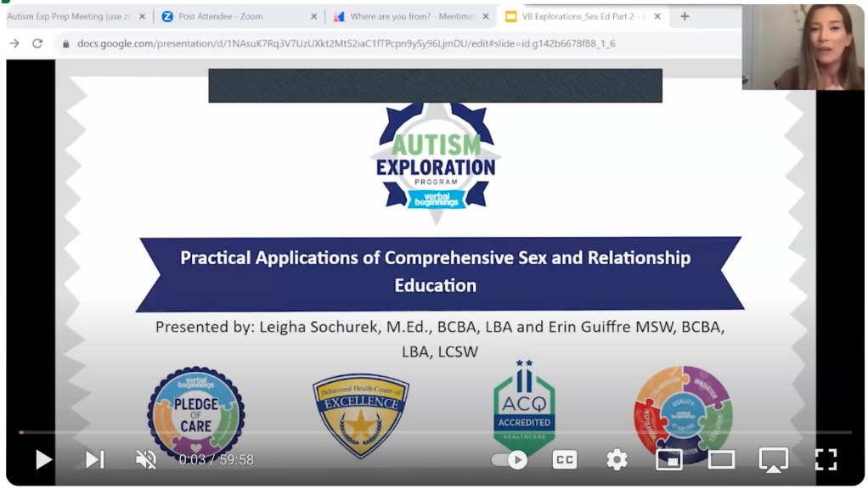Click the Autism Exploration Program logo
The width and height of the screenshot is (868, 489).
(436, 165)
